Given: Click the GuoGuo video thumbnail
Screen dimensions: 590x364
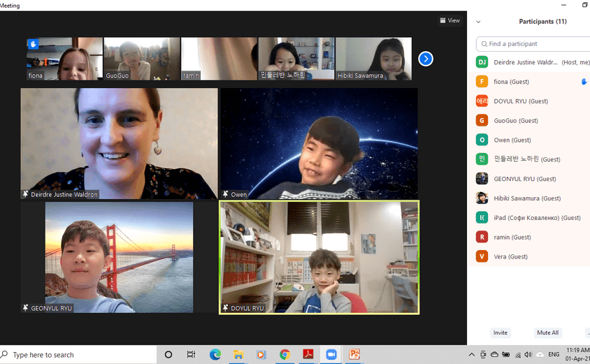Looking at the screenshot, I should [142, 59].
